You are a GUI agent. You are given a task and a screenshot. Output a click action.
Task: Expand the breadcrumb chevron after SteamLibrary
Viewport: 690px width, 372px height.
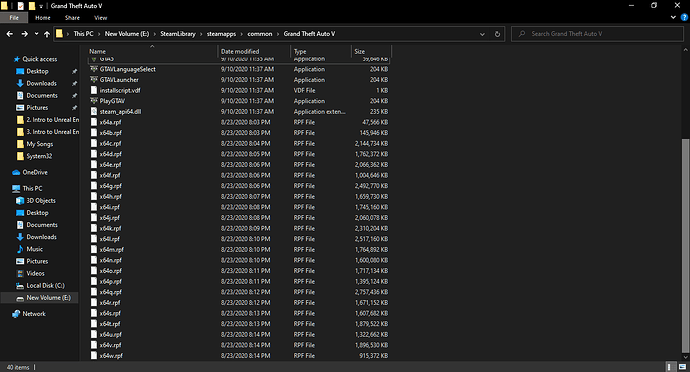(201, 34)
